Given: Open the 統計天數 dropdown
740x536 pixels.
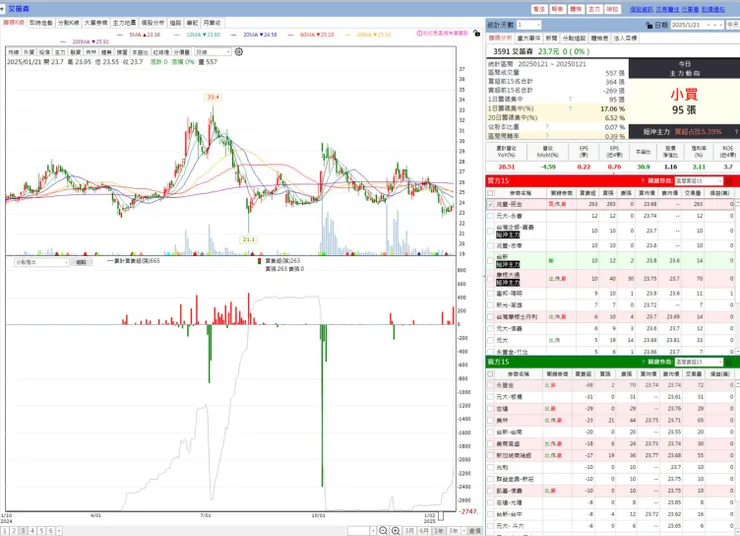Looking at the screenshot, I should 529,25.
